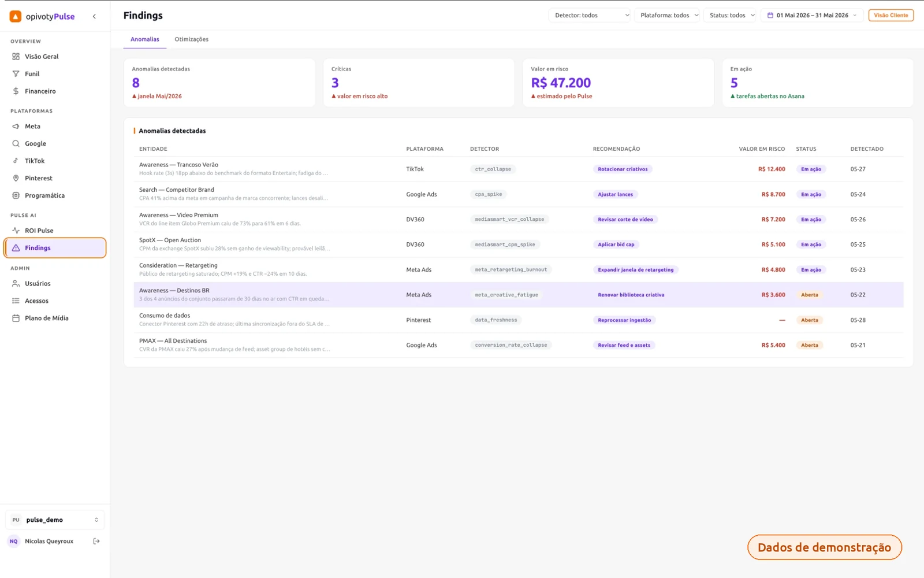Image resolution: width=924 pixels, height=578 pixels.
Task: Click the Em ação status for SpotX row
Action: 811,244
